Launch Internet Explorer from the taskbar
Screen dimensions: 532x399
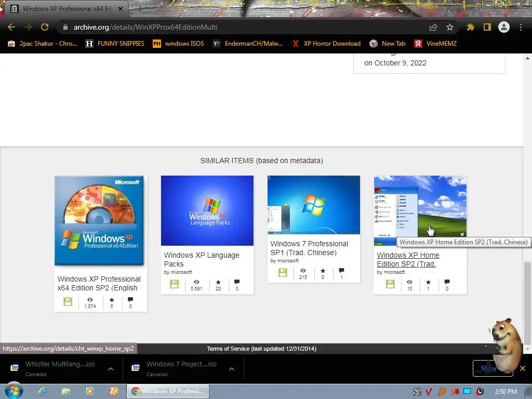[x=42, y=391]
